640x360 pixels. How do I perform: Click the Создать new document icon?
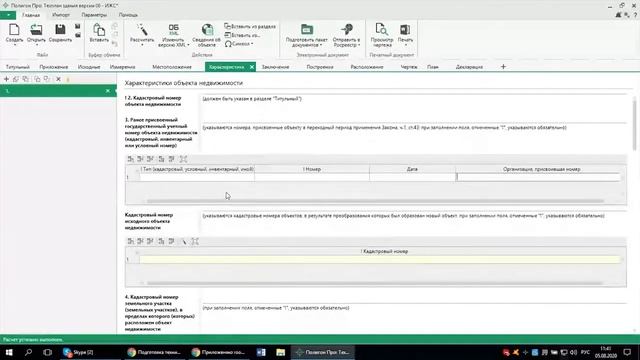pos(14,30)
